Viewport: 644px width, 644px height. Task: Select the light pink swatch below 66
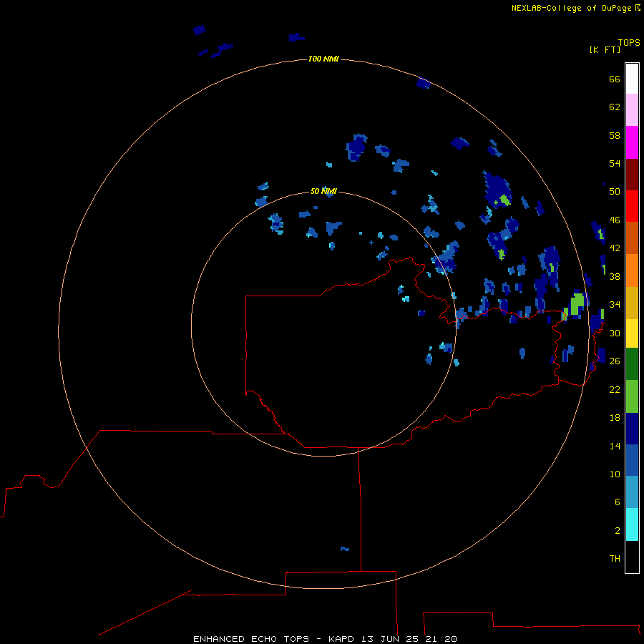click(632, 109)
